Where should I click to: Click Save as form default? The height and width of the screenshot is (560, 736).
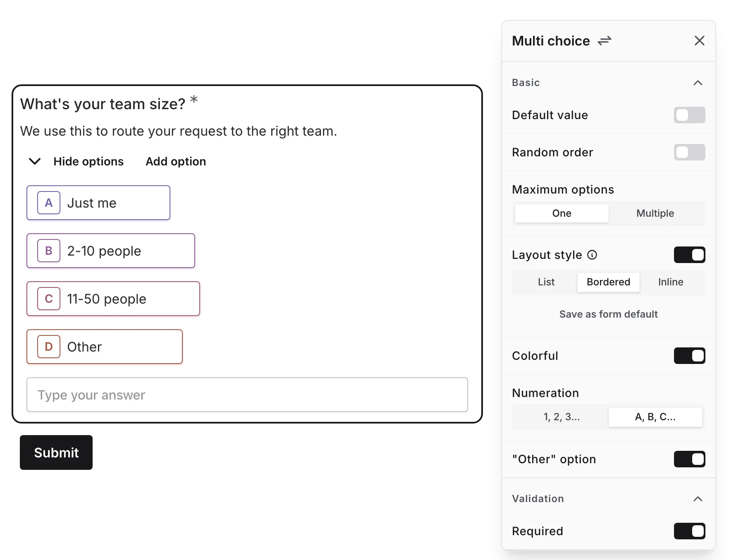point(608,314)
